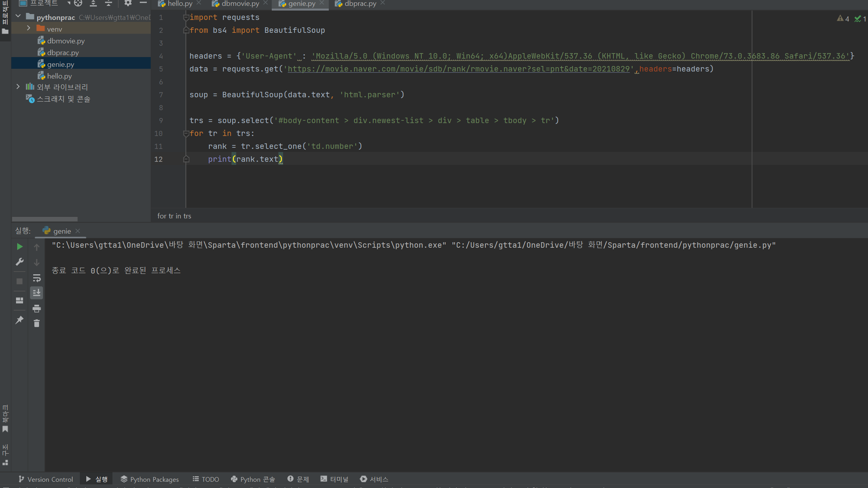Close the genie.py editor tab
This screenshot has width=868, height=488.
point(322,3)
